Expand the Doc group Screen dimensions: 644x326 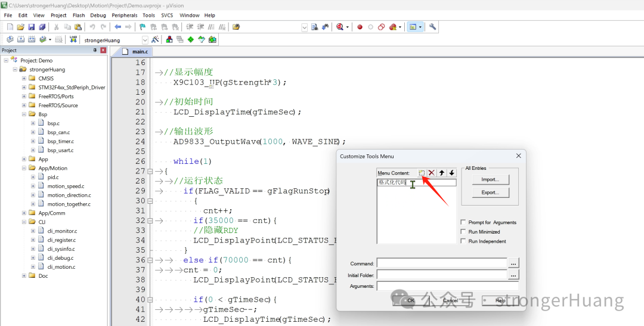tap(24, 276)
